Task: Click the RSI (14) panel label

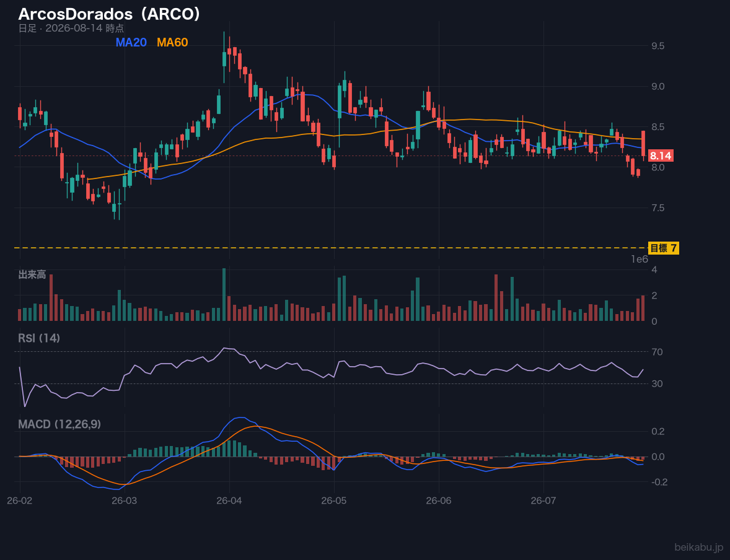Action: coord(39,338)
